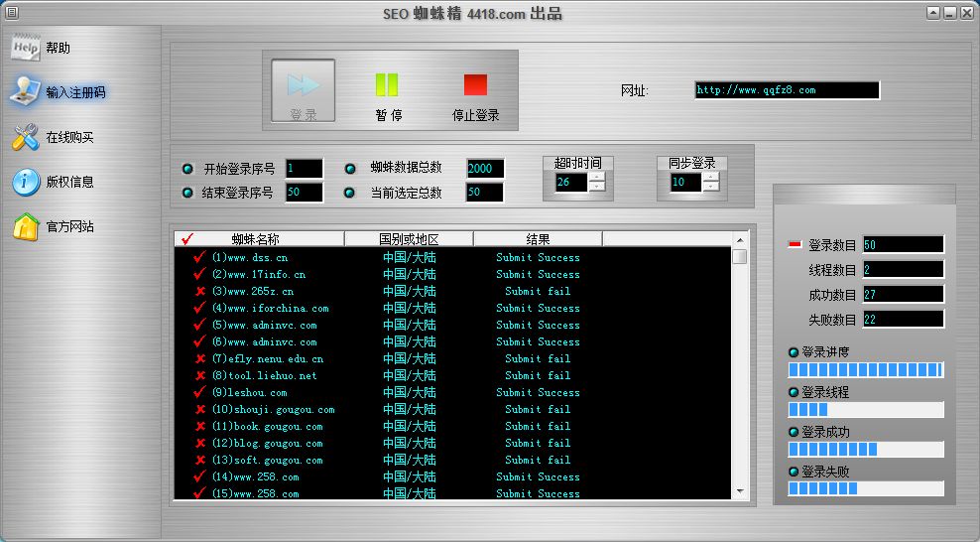This screenshot has width=980, height=542.
Task: Click the 蜘蛛数据总数 field showing 2000
Action: click(x=485, y=168)
